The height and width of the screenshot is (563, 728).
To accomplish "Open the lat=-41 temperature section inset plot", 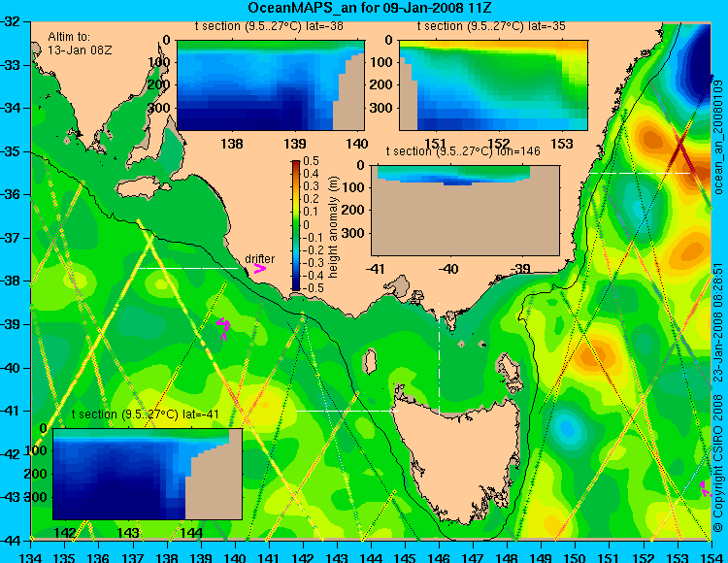I will pos(148,474).
